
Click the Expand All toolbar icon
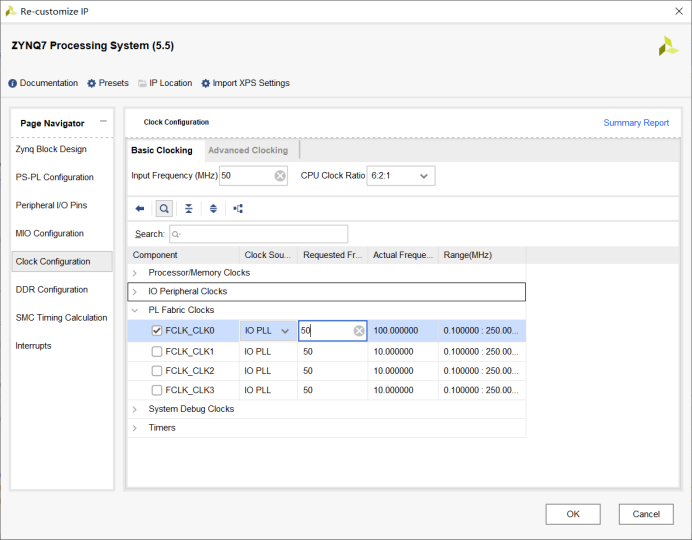[x=213, y=209]
